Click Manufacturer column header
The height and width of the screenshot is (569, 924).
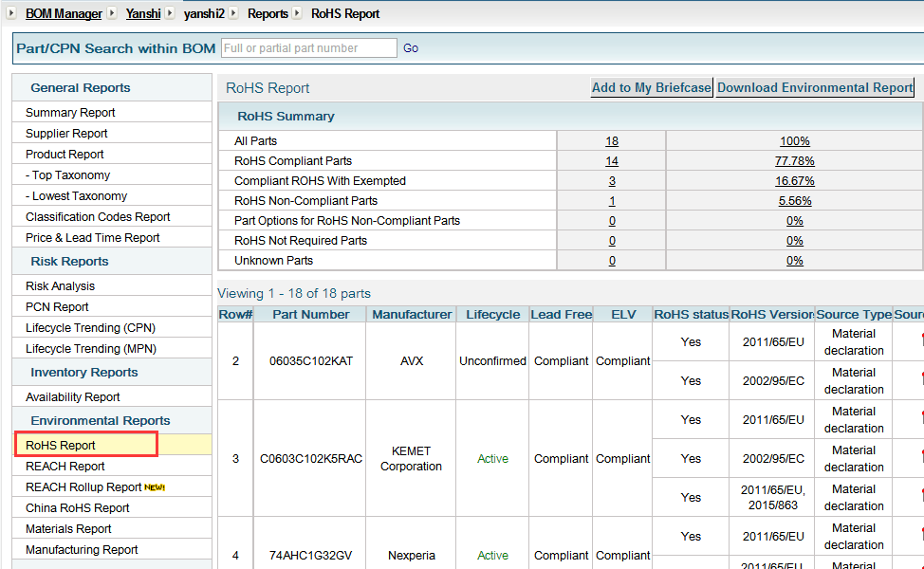click(412, 315)
